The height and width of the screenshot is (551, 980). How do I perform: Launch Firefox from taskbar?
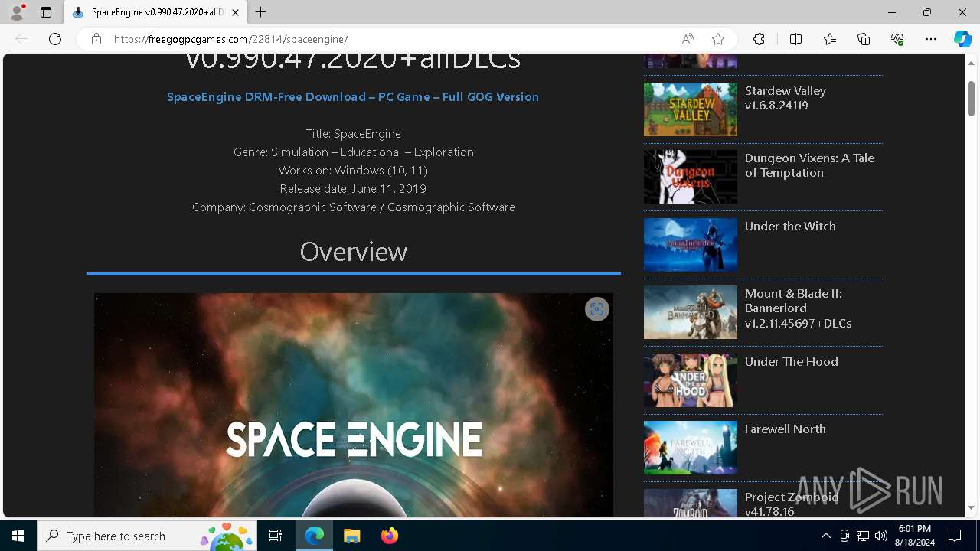click(389, 536)
